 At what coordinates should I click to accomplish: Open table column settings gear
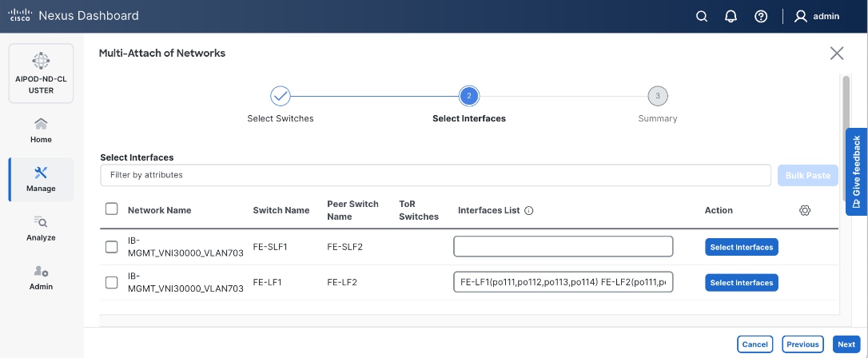pyautogui.click(x=805, y=210)
